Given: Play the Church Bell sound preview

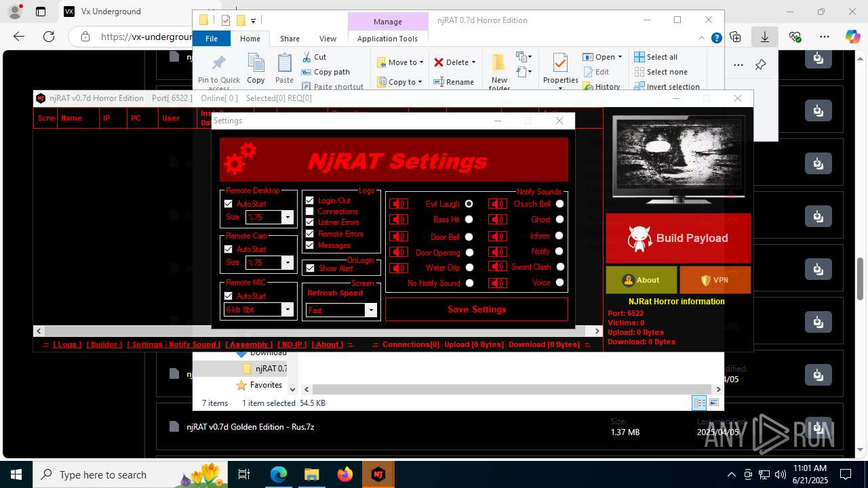Looking at the screenshot, I should [498, 203].
